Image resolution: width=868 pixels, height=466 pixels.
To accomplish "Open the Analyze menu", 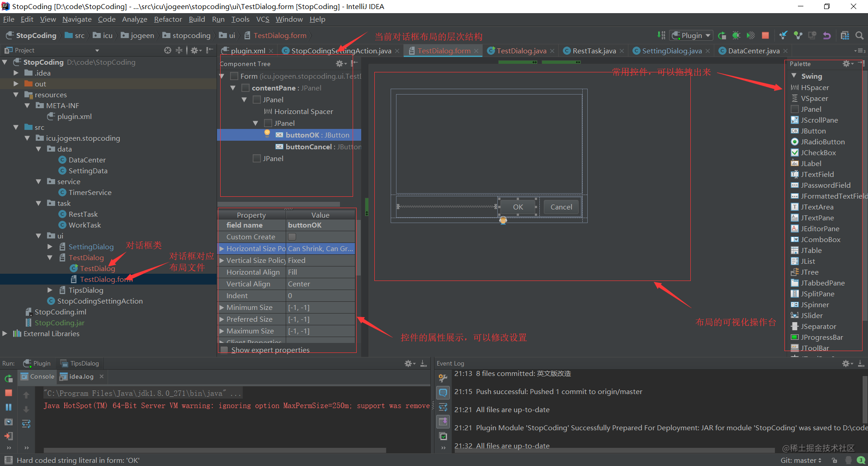I will tap(135, 19).
